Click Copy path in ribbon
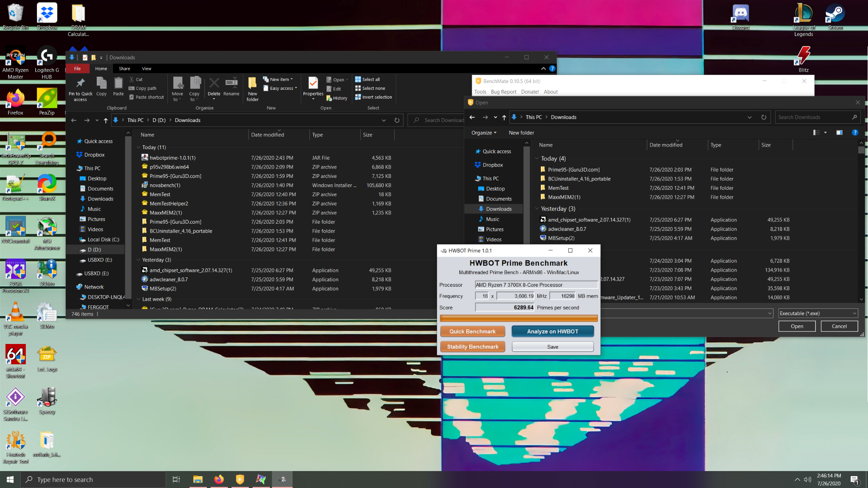The image size is (868, 488). point(143,88)
